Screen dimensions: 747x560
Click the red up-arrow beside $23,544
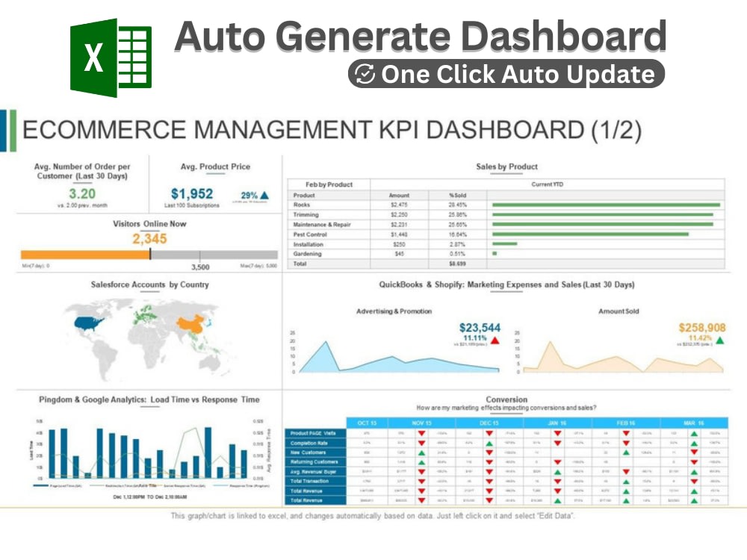click(496, 340)
